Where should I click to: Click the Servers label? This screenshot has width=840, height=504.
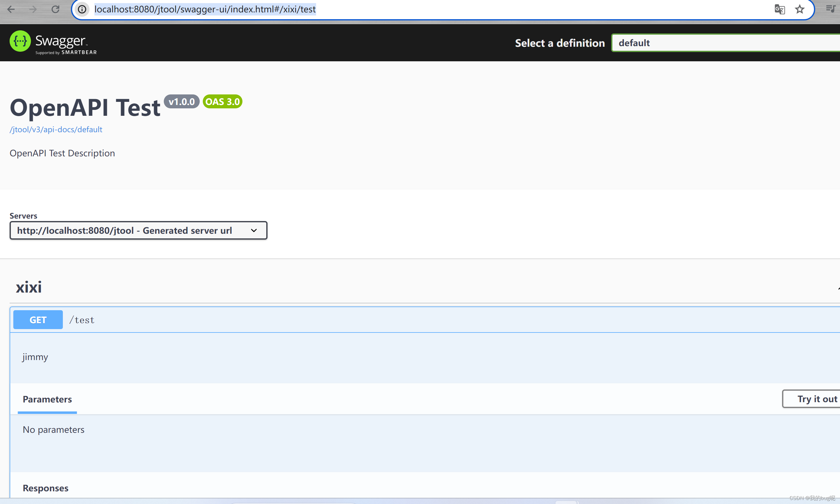click(x=24, y=216)
